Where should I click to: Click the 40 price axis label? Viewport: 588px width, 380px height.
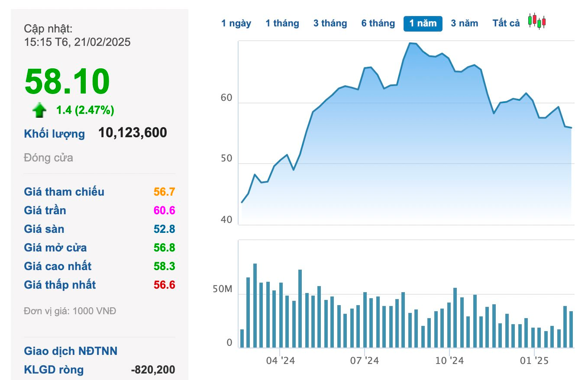(226, 220)
